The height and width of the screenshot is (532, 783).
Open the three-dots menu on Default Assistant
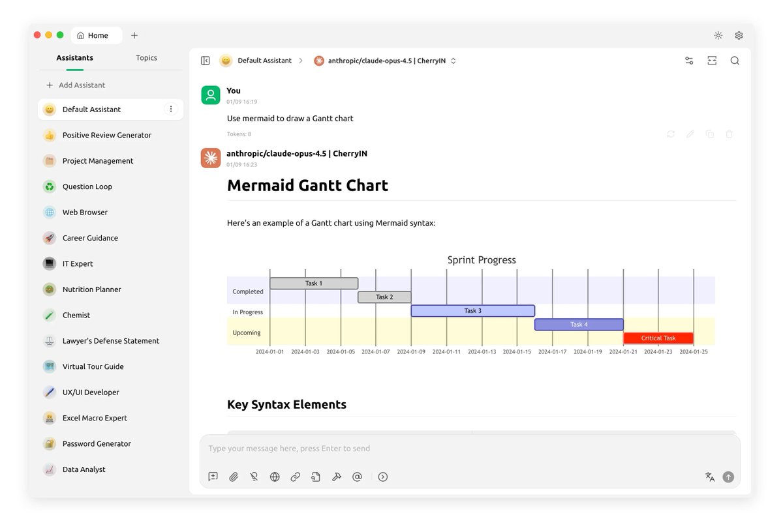click(171, 110)
